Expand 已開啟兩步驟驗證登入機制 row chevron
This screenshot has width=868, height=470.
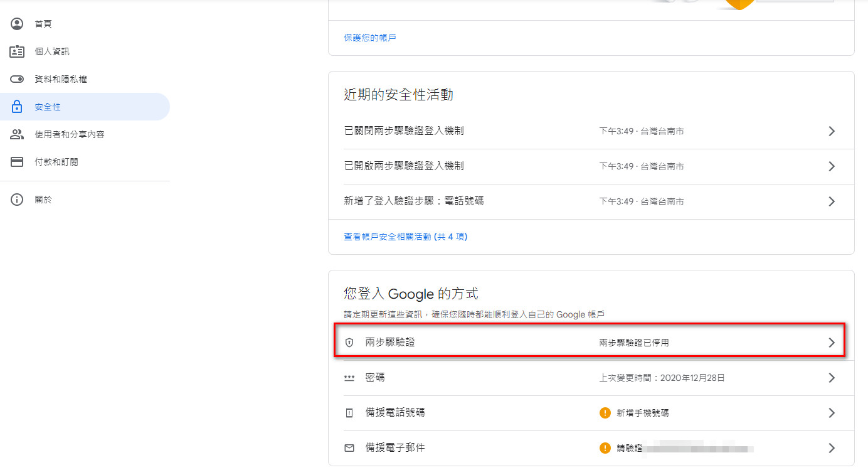[x=832, y=166]
